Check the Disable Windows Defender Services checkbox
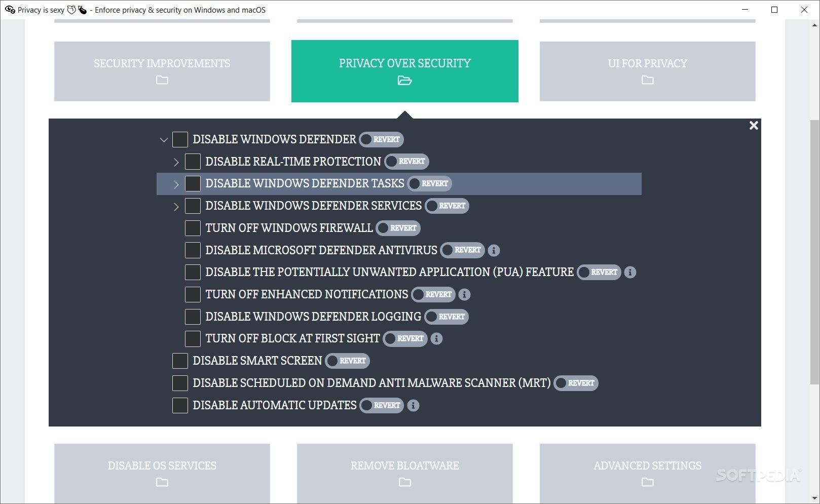This screenshot has height=504, width=820. 193,206
